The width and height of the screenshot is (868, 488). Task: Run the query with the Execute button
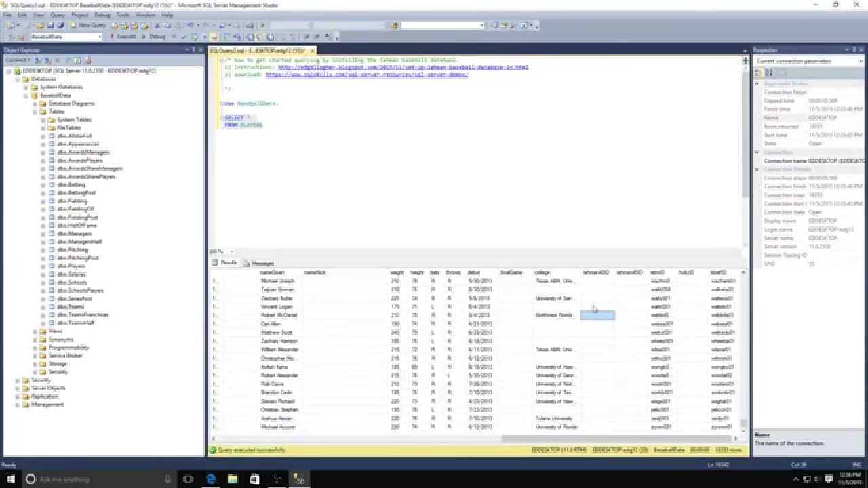(123, 37)
